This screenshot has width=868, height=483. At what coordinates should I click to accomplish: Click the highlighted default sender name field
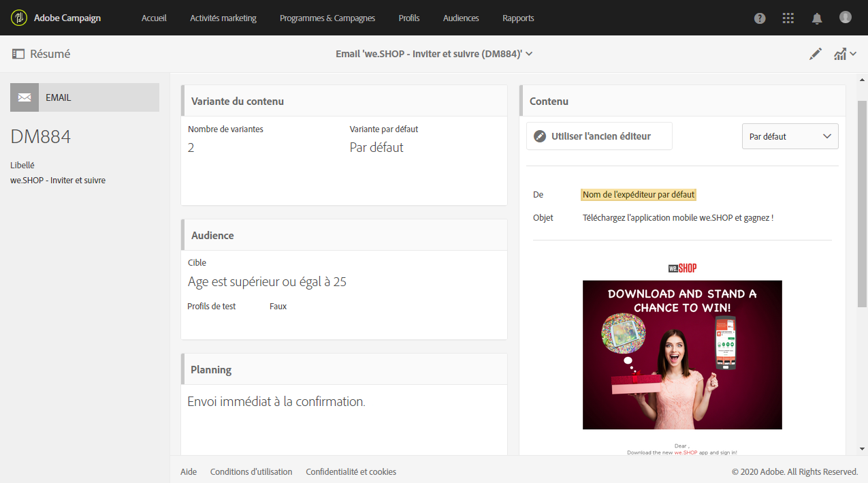point(639,195)
